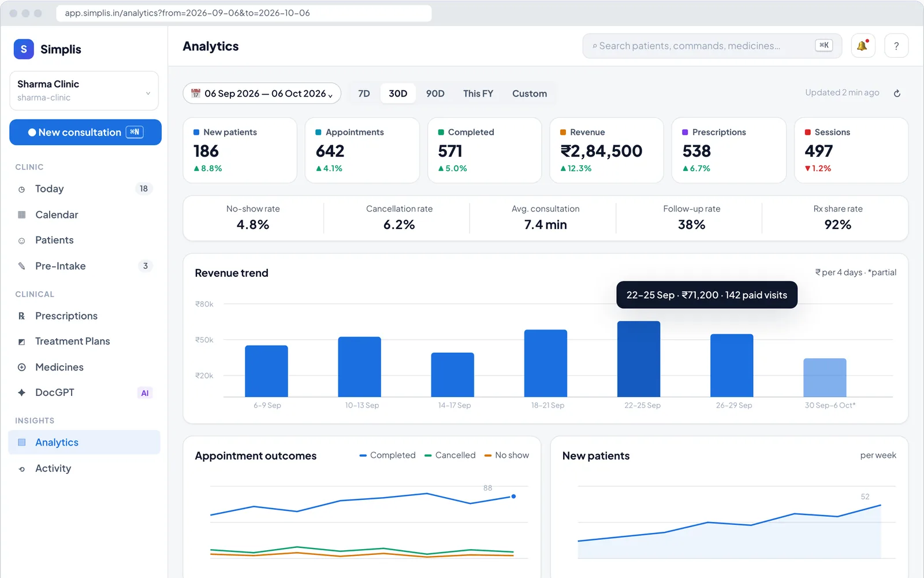The width and height of the screenshot is (924, 578).
Task: Click the Calendar sidebar icon
Action: pyautogui.click(x=22, y=214)
